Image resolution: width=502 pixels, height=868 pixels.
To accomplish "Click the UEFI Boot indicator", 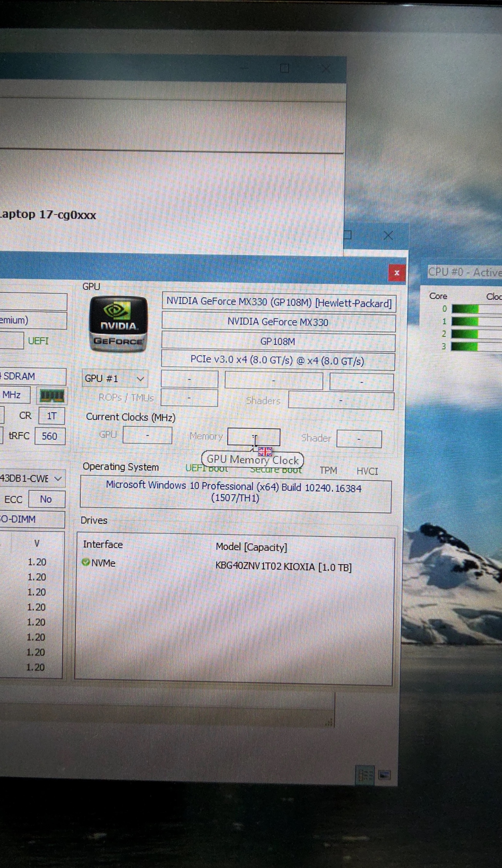I will point(207,468).
